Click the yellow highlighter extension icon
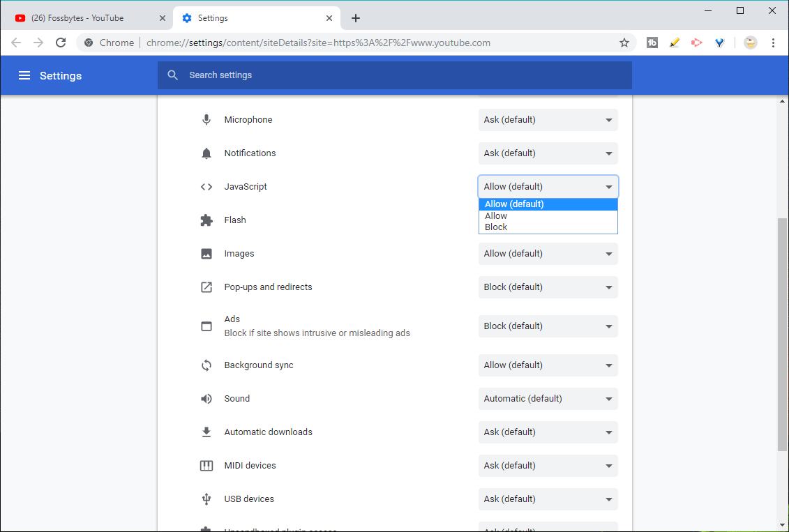Viewport: 789px width, 532px height. coord(675,43)
